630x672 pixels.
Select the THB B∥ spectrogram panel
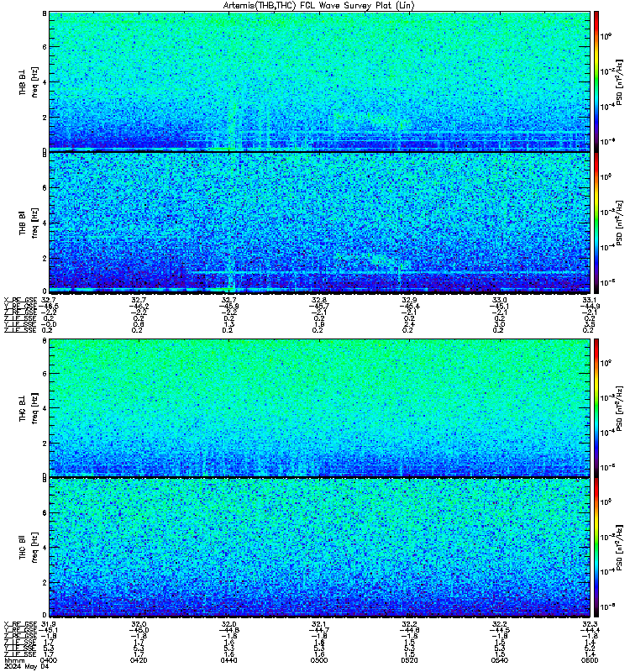(319, 223)
